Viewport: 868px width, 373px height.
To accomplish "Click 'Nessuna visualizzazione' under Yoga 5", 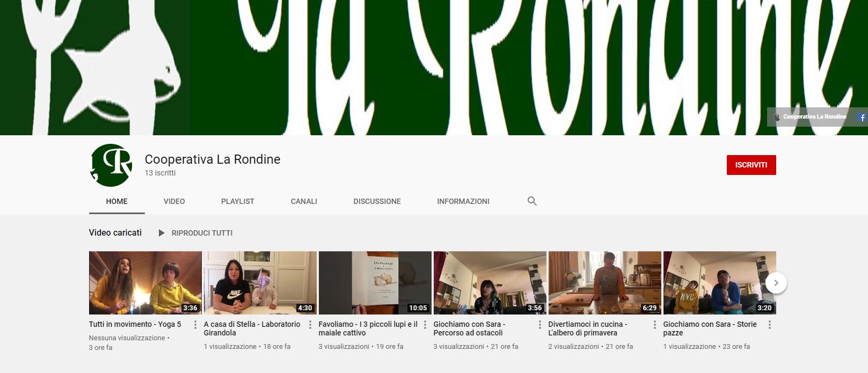I will pyautogui.click(x=127, y=338).
